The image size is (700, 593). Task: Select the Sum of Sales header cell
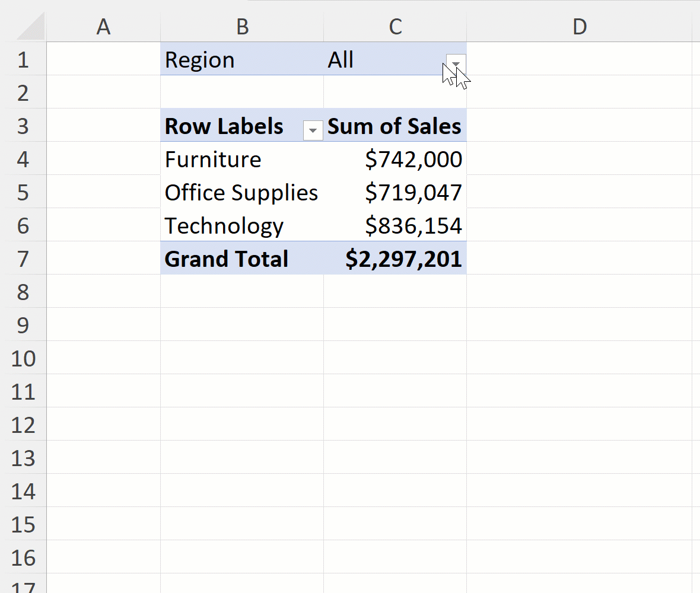click(394, 126)
